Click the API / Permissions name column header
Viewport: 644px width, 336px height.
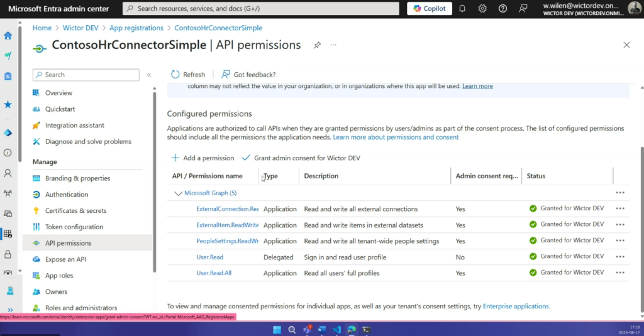point(207,176)
